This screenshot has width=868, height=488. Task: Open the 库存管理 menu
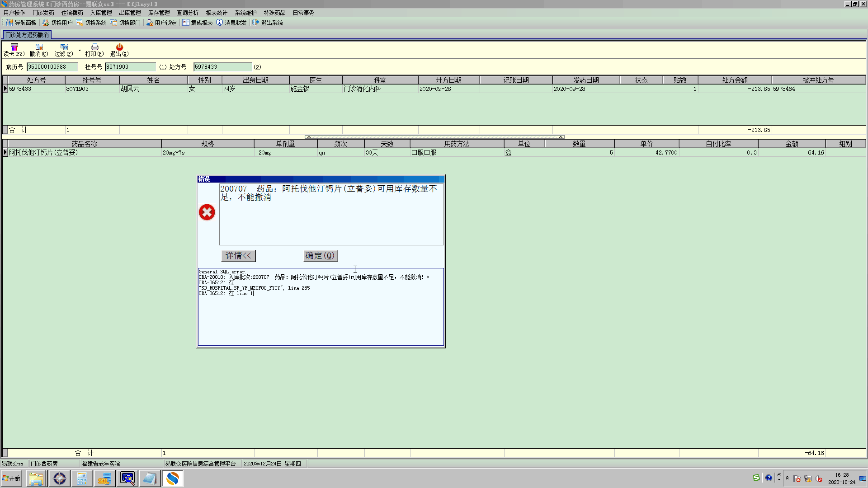(159, 13)
